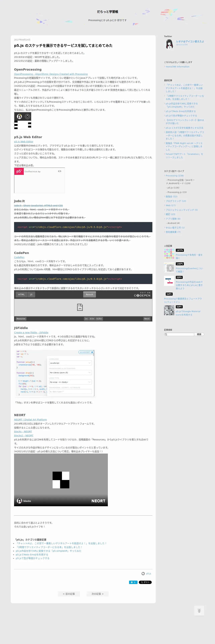The image size is (215, 644).
Task: Open the Edit on CodePen logo
Action: coord(142,295)
